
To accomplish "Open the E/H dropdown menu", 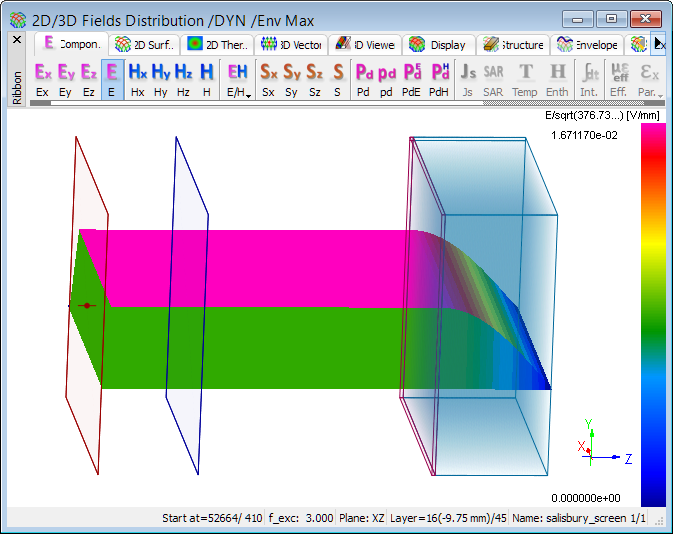I will pos(238,79).
